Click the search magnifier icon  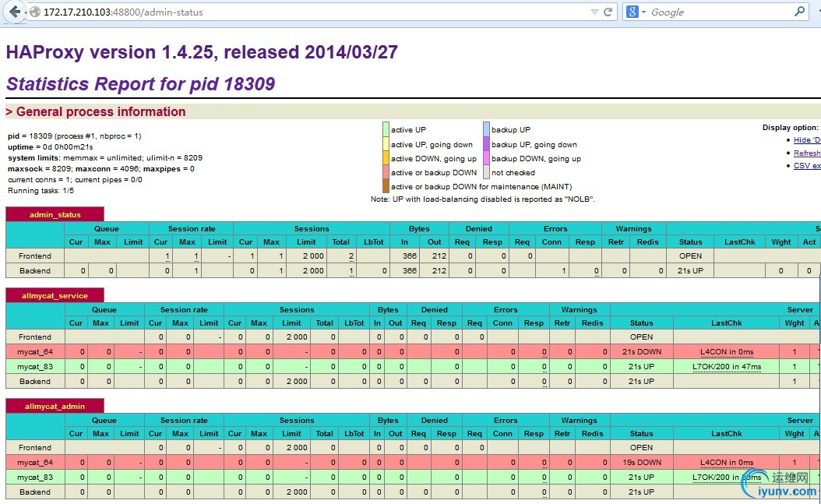799,12
